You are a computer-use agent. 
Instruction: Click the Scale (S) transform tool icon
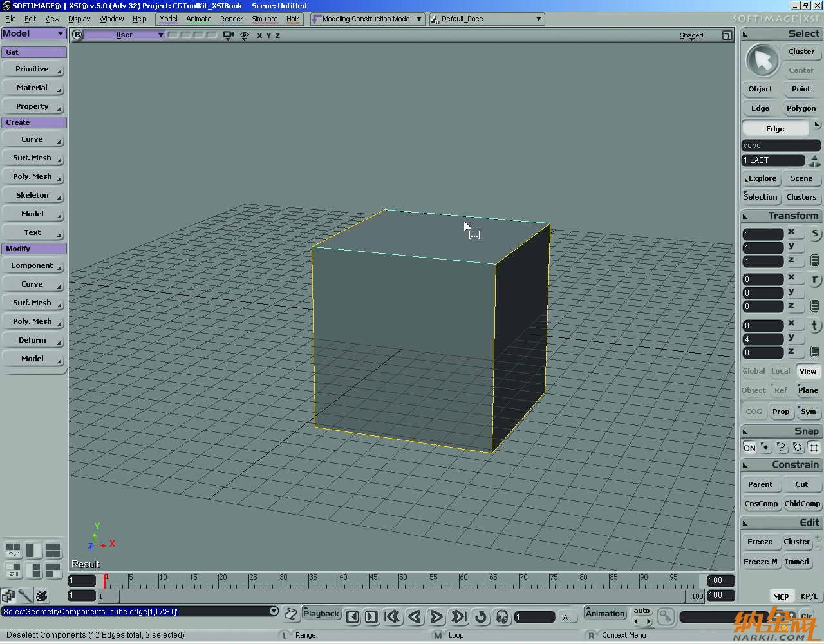(815, 234)
